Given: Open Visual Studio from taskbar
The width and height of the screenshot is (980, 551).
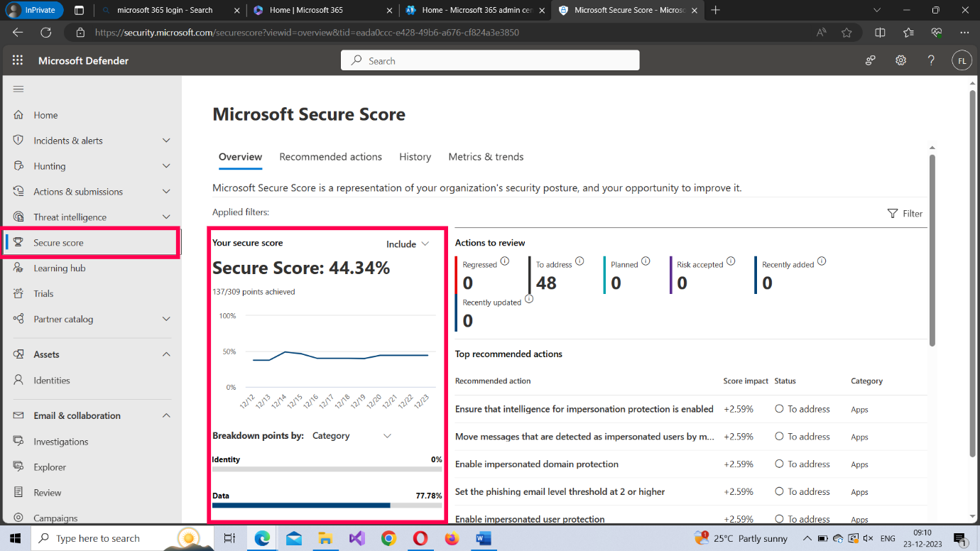Looking at the screenshot, I should coord(356,538).
